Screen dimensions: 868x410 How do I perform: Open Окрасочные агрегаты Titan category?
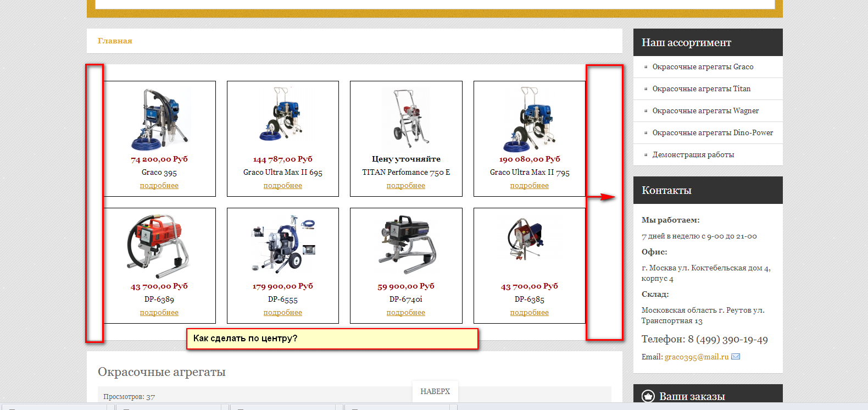[702, 88]
